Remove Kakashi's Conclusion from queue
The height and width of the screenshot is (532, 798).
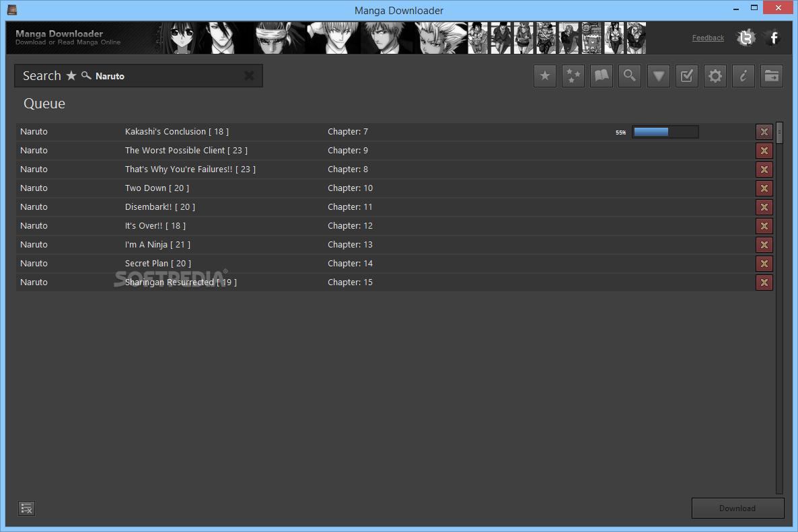[764, 132]
